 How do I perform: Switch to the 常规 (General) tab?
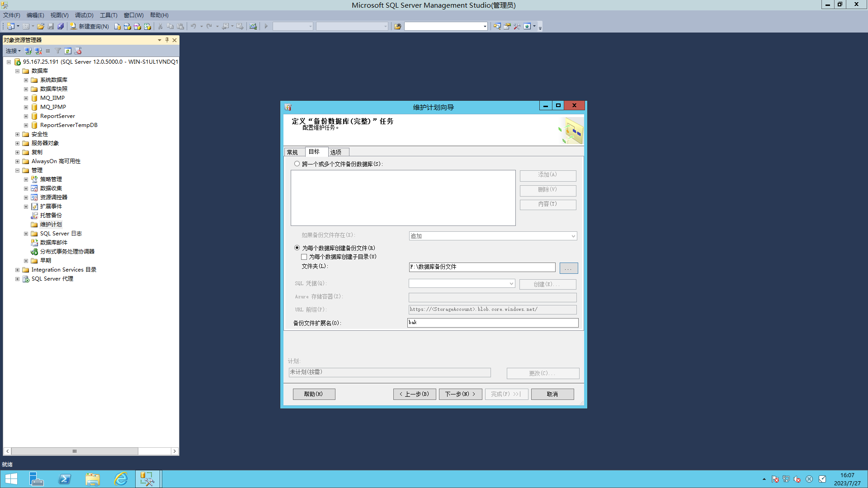292,152
